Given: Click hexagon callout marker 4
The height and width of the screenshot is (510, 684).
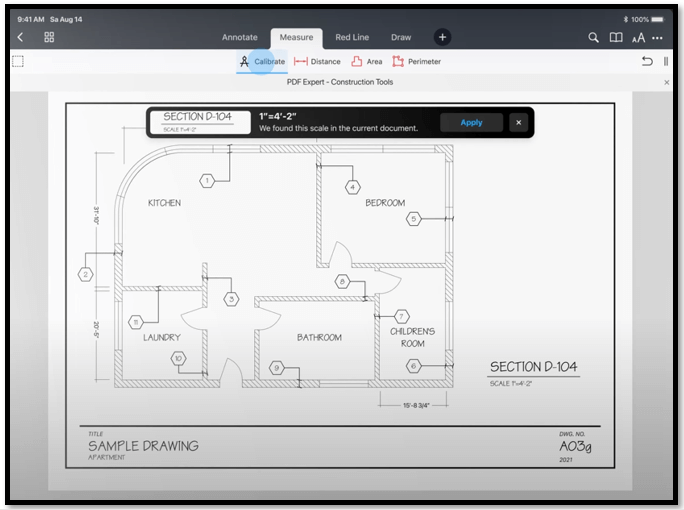Looking at the screenshot, I should (x=352, y=188).
